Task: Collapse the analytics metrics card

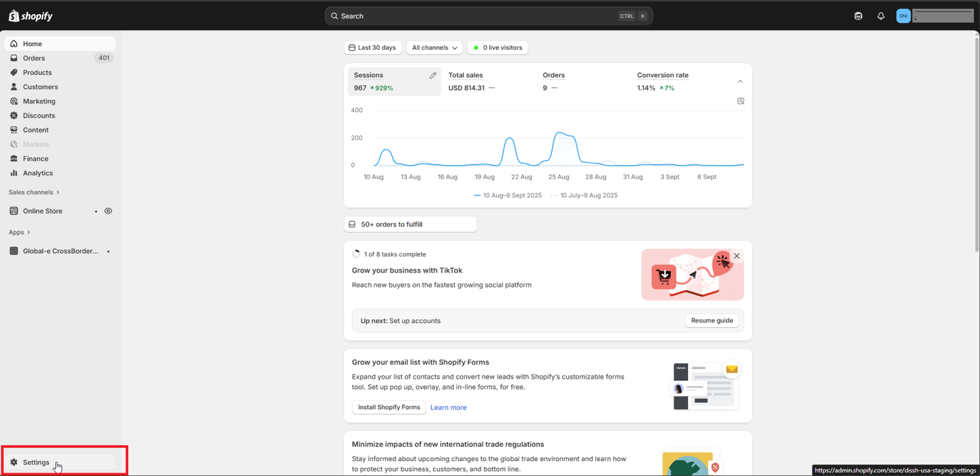Action: pos(740,82)
